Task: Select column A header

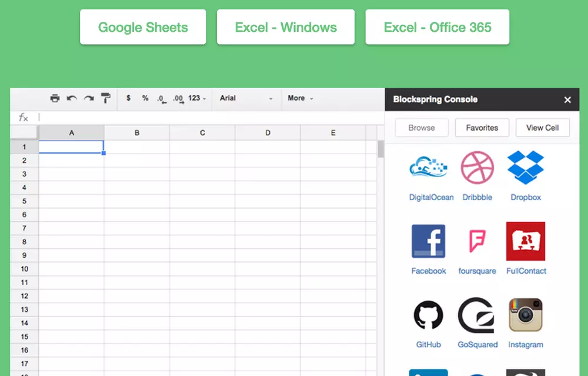Action: (71, 133)
